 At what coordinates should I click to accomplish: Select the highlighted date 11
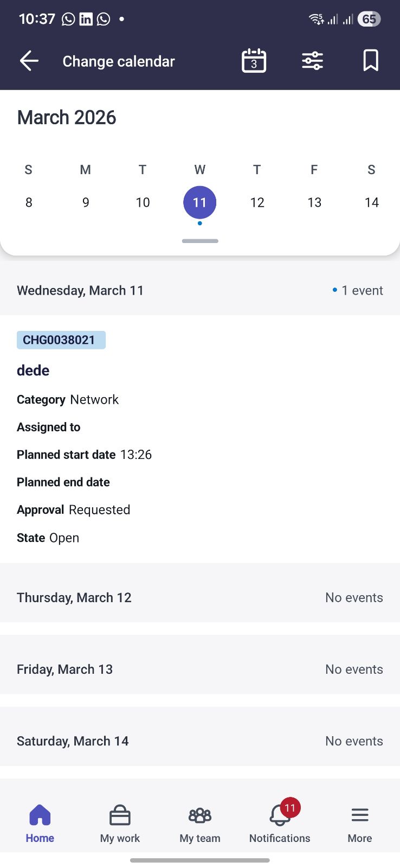click(x=200, y=202)
